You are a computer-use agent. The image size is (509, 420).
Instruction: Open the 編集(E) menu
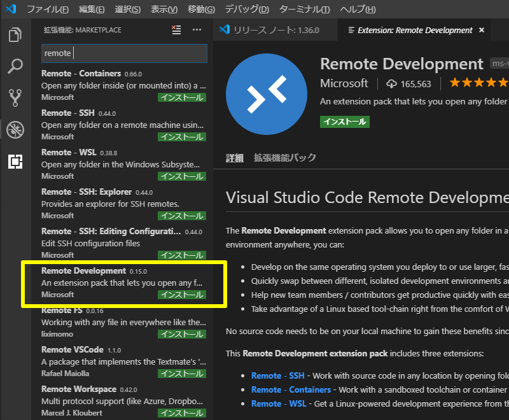(92, 9)
